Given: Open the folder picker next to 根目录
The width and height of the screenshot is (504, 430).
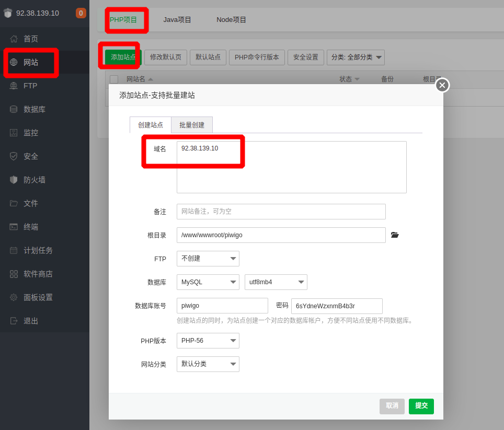Looking at the screenshot, I should [x=395, y=235].
